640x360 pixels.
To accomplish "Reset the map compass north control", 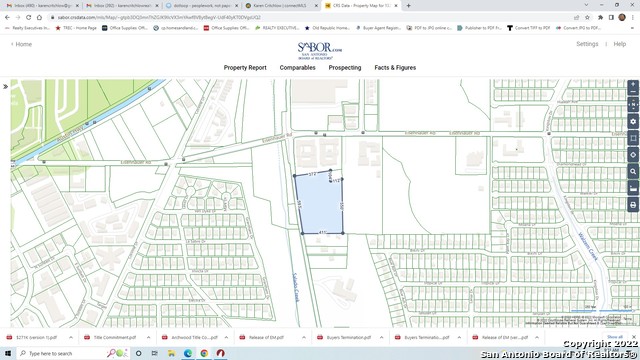I will 633,105.
